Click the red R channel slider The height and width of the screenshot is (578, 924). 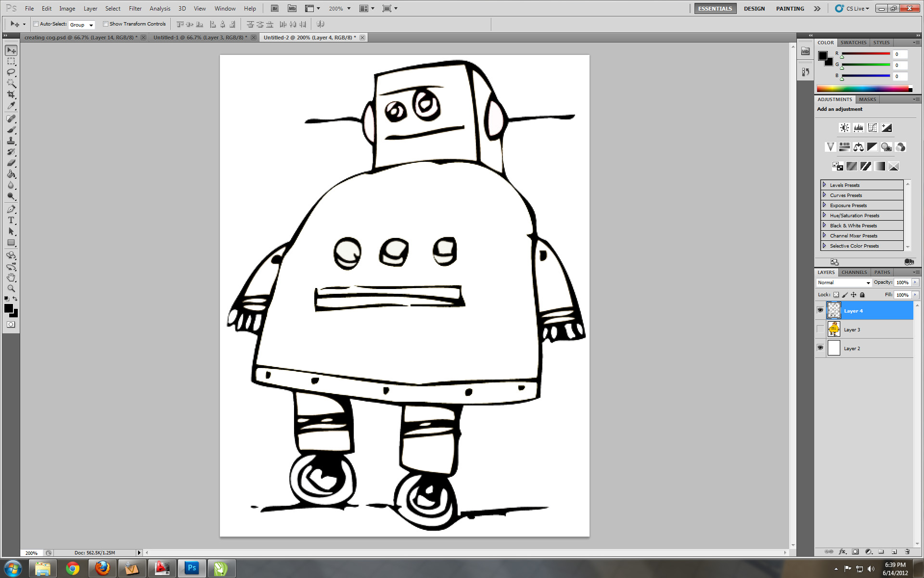pos(866,54)
